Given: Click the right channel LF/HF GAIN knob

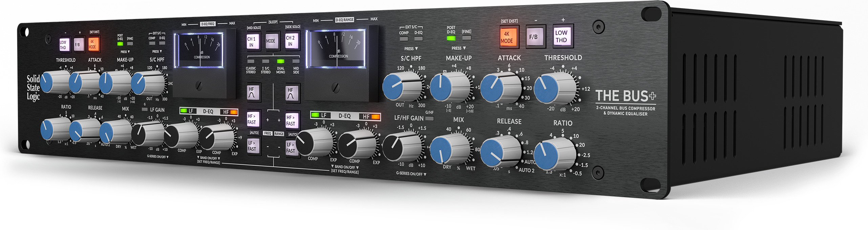Looking at the screenshot, I should point(403,147).
